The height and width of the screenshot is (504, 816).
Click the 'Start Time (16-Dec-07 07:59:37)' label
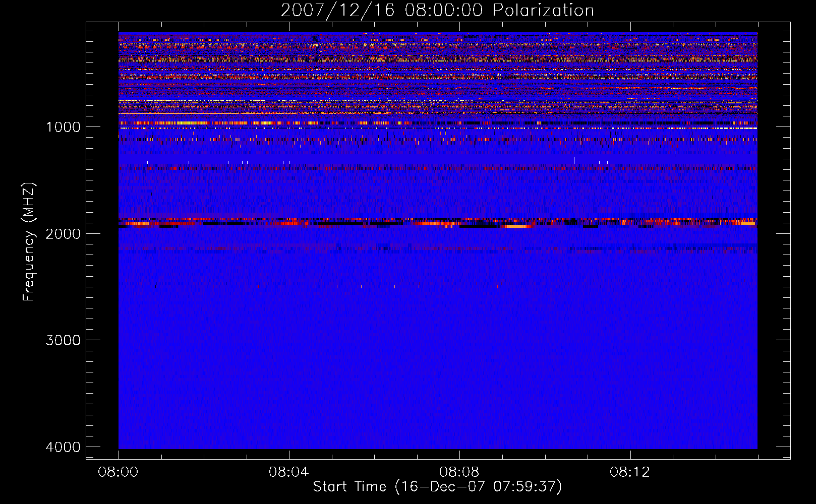click(437, 487)
